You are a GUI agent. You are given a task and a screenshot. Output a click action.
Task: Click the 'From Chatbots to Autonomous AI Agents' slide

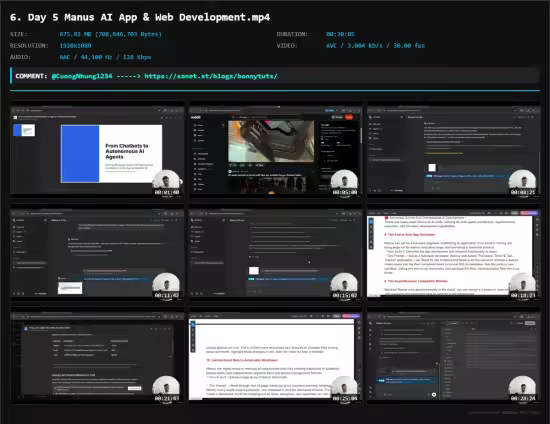pos(112,154)
